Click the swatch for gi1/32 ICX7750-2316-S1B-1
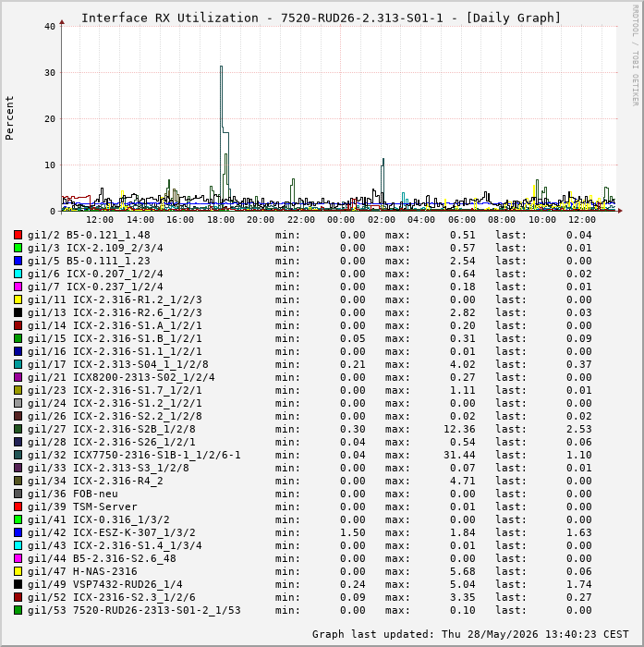Image resolution: width=644 pixels, height=647 pixels. point(18,455)
